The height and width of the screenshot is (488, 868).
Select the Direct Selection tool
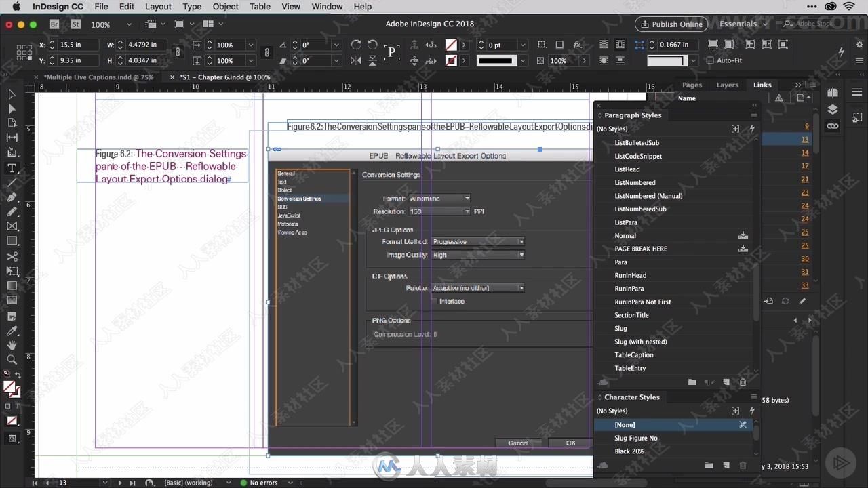click(x=12, y=108)
